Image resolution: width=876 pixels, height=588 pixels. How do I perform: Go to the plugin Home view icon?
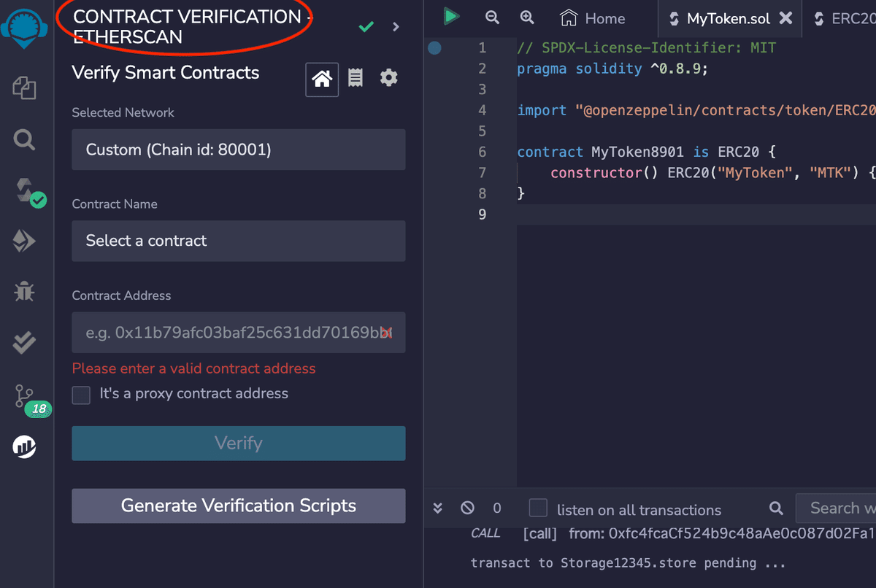click(322, 79)
